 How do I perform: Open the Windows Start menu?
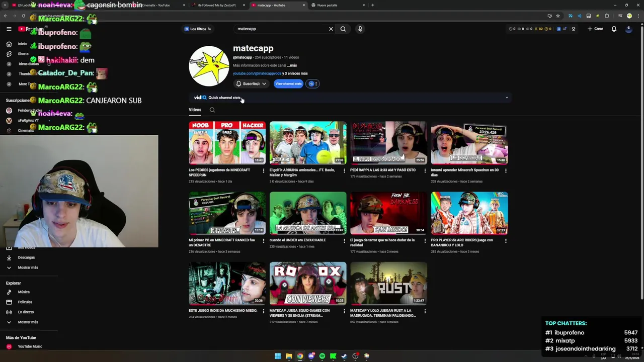[278, 356]
